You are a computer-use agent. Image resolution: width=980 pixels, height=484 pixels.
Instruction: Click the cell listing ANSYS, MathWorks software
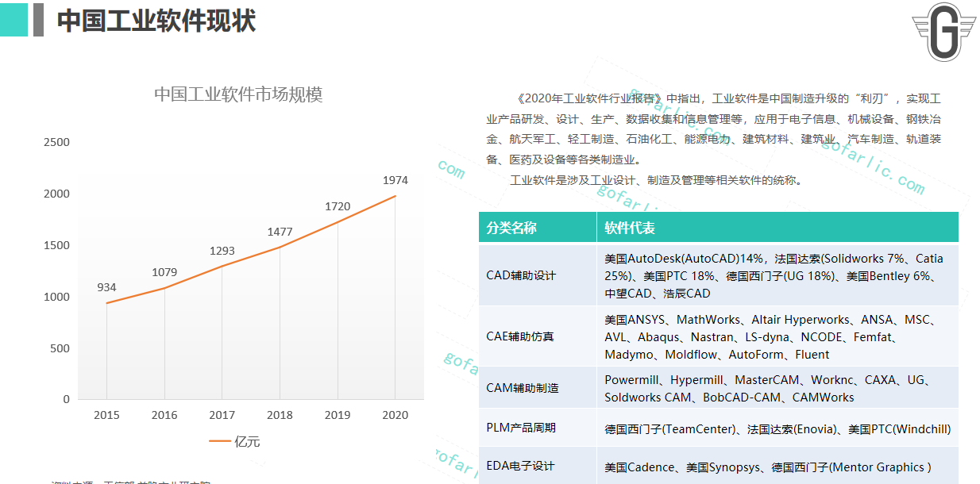[x=777, y=336]
